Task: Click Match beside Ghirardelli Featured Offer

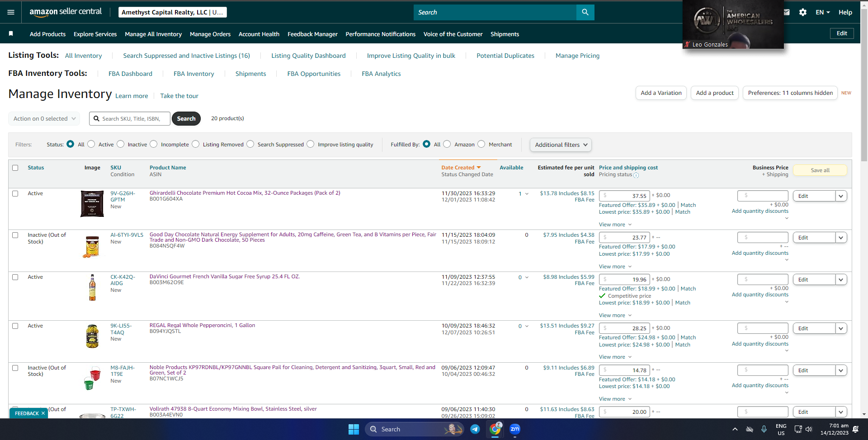Action: [x=688, y=205]
